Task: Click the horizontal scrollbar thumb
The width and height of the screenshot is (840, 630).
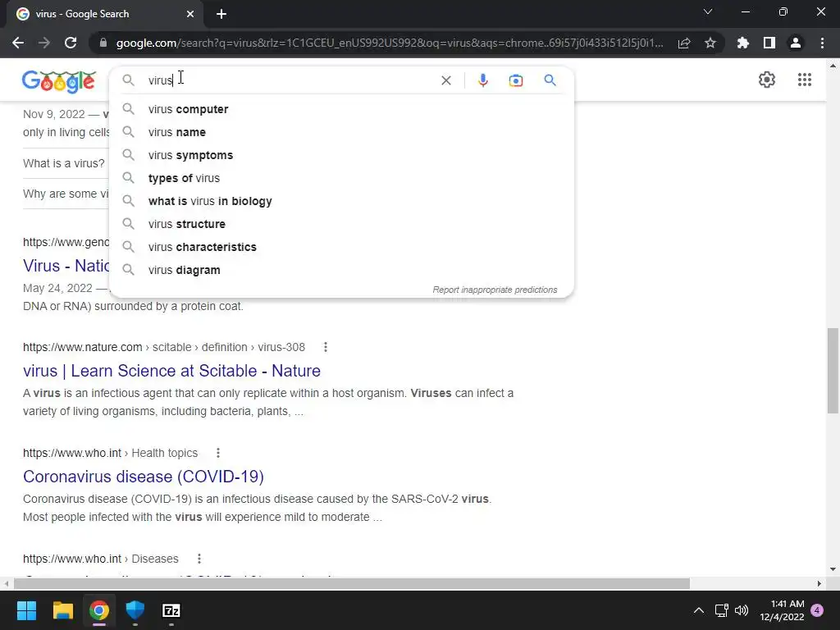Action: pos(351,583)
